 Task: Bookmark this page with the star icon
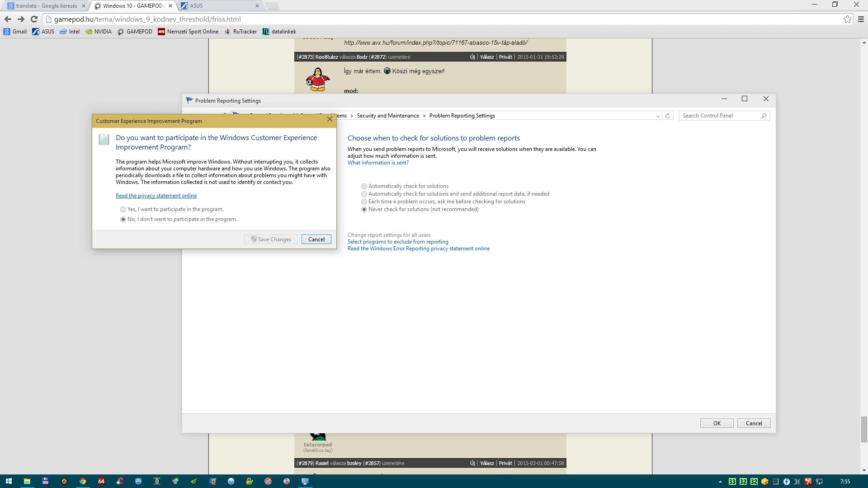tap(847, 19)
